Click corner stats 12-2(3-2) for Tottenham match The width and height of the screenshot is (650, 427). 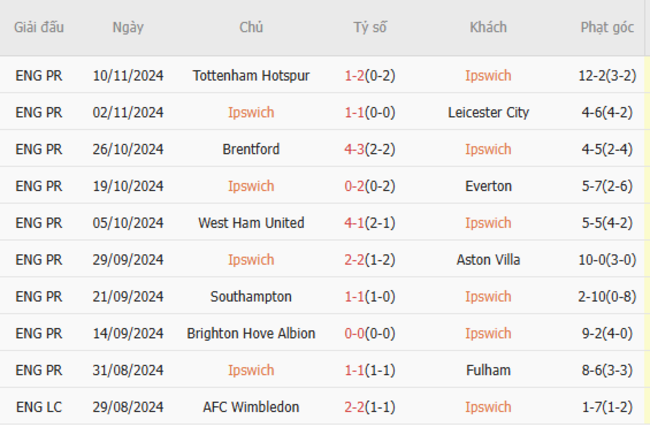(607, 75)
